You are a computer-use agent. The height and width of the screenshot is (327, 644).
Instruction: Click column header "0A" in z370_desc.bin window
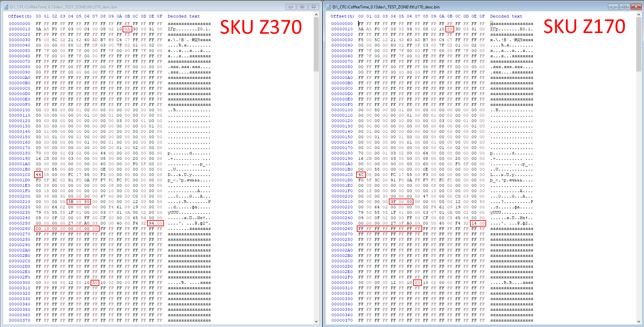119,16
